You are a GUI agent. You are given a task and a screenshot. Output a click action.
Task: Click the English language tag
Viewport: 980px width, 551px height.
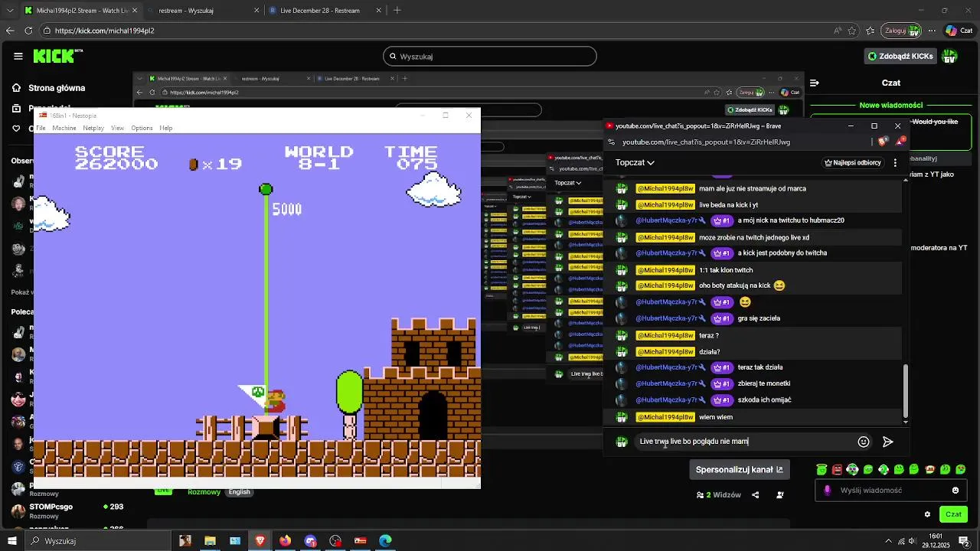(x=240, y=492)
